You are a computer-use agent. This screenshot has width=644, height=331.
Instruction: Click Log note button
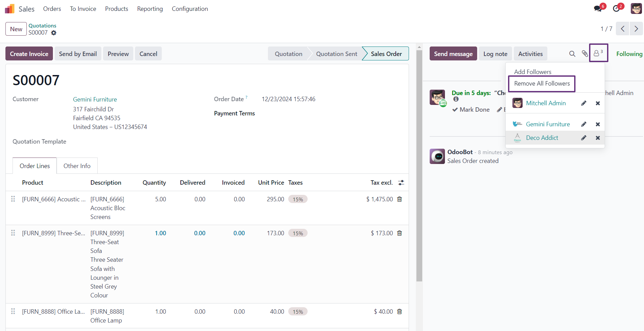point(495,54)
